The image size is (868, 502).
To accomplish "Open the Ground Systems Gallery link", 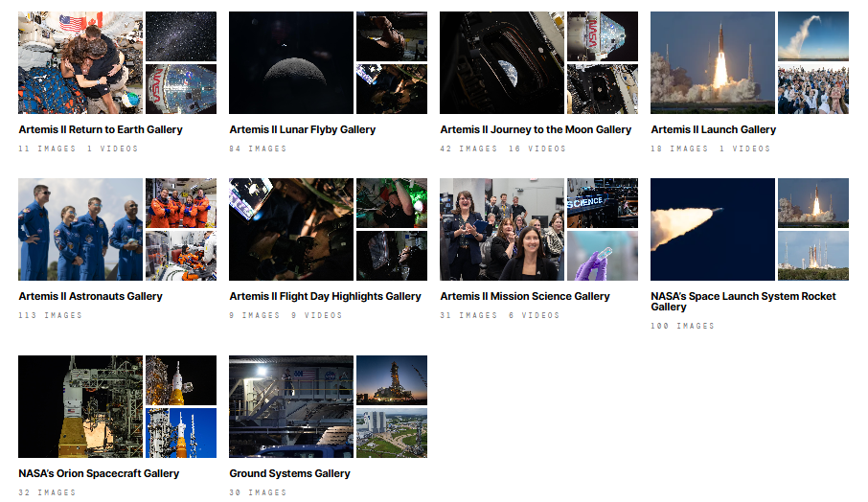I will [x=289, y=473].
